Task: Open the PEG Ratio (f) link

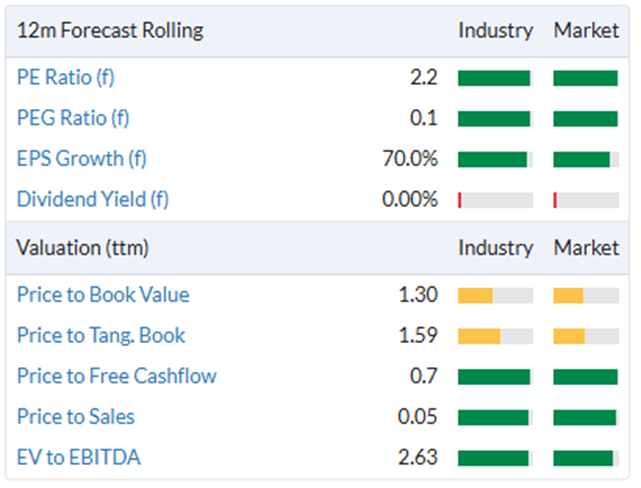Action: click(x=73, y=118)
